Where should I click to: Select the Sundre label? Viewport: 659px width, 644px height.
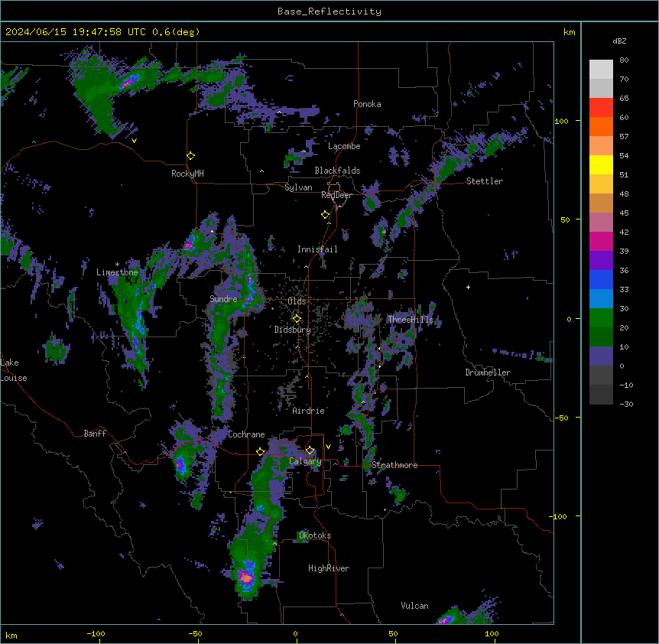tap(223, 299)
